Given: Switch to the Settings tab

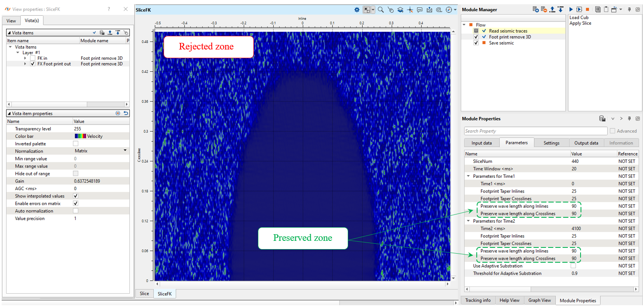Looking at the screenshot, I should tap(551, 143).
